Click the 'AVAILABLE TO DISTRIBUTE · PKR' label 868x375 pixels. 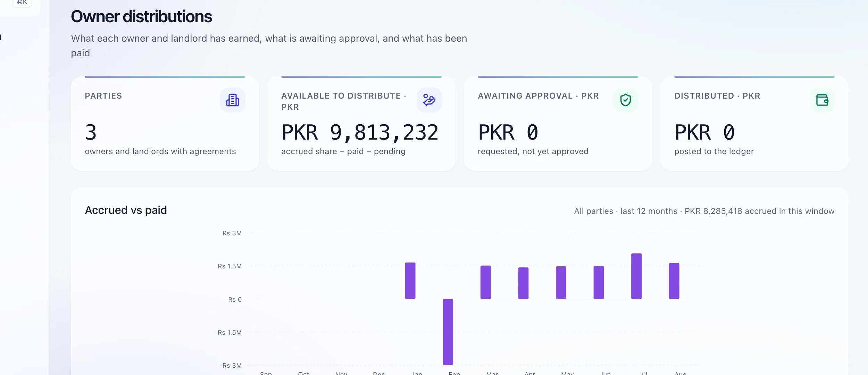344,101
